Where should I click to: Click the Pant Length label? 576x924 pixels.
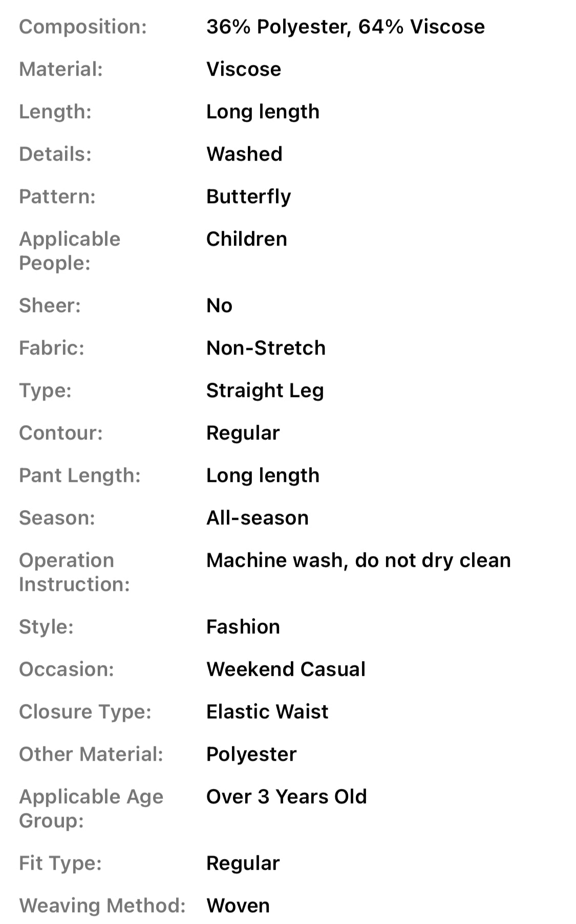pos(80,476)
